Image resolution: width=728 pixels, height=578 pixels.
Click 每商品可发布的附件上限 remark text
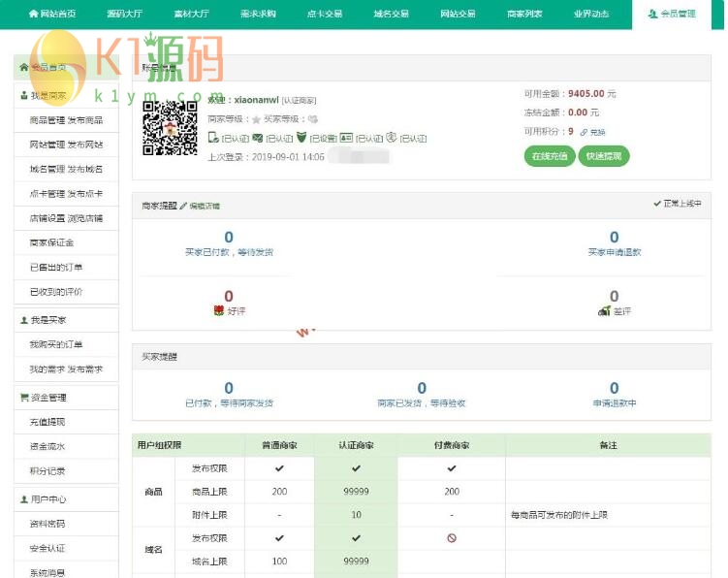click(559, 515)
